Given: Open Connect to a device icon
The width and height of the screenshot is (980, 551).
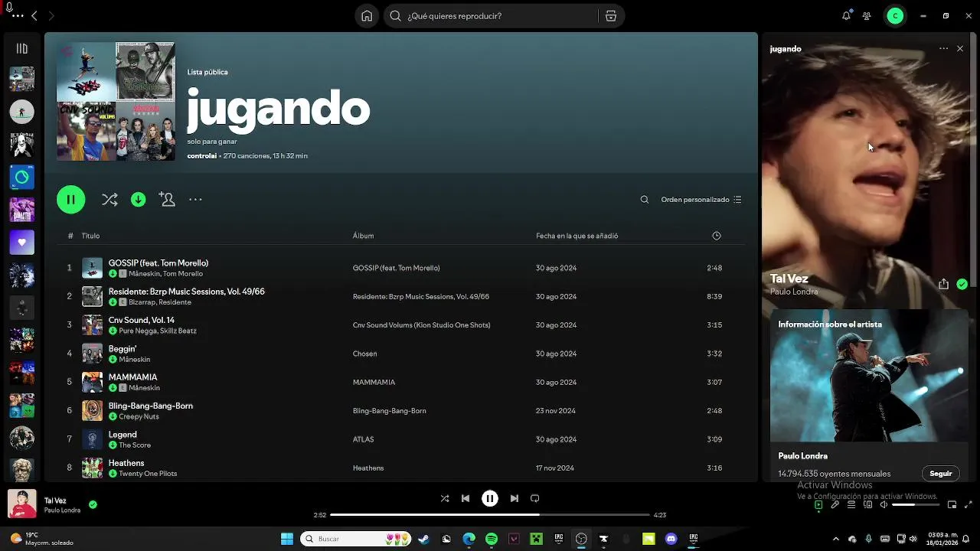Looking at the screenshot, I should [x=867, y=504].
